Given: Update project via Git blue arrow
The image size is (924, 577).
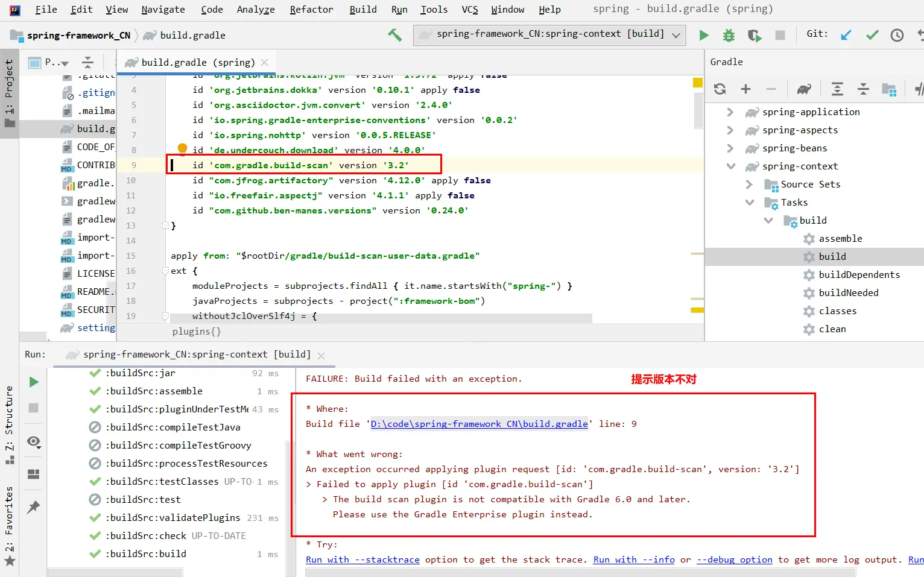Looking at the screenshot, I should 846,35.
